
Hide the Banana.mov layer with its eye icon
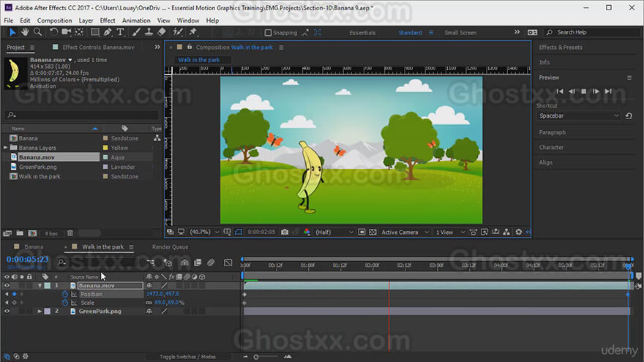pos(7,285)
